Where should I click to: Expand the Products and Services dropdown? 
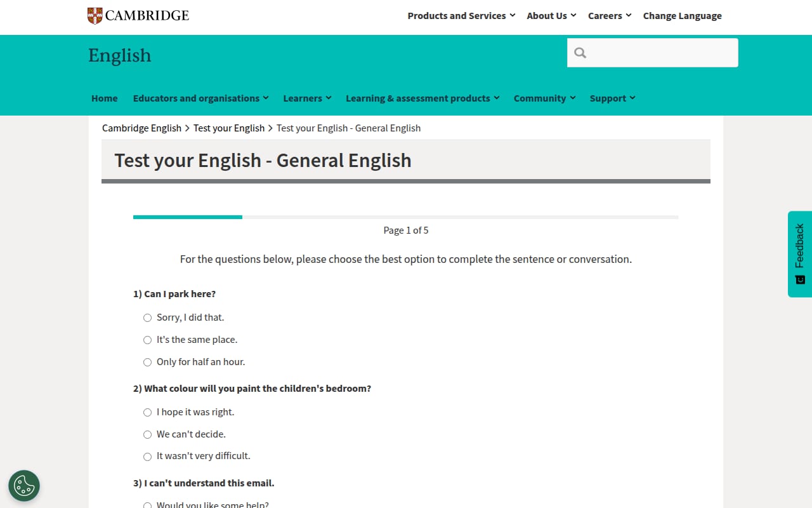(x=461, y=16)
